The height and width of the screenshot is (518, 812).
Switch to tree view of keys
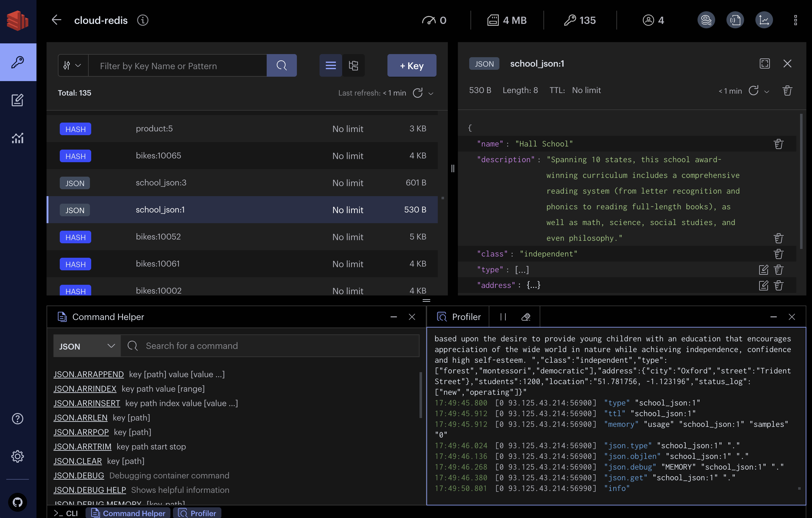coord(353,65)
